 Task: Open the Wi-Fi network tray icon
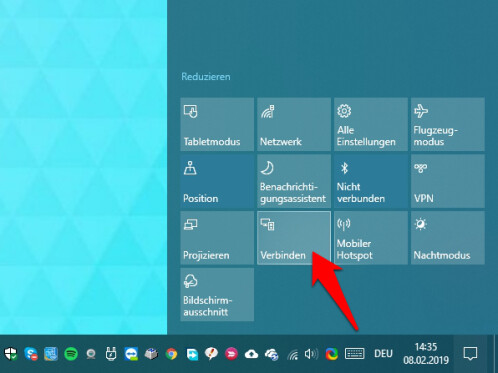293,354
